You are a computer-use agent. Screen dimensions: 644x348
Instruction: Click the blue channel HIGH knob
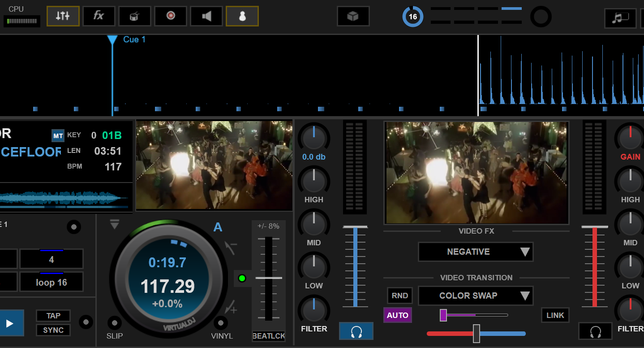314,180
